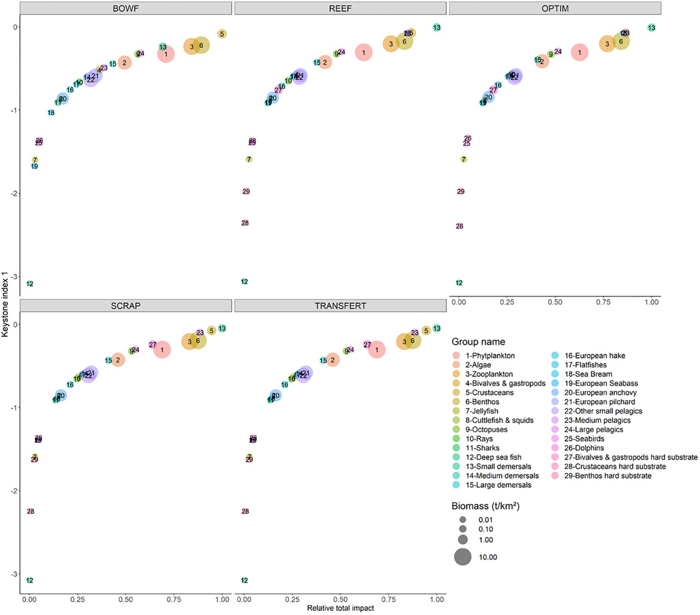
Task: Click bubble 2 in the BOWF panel
Action: click(124, 63)
